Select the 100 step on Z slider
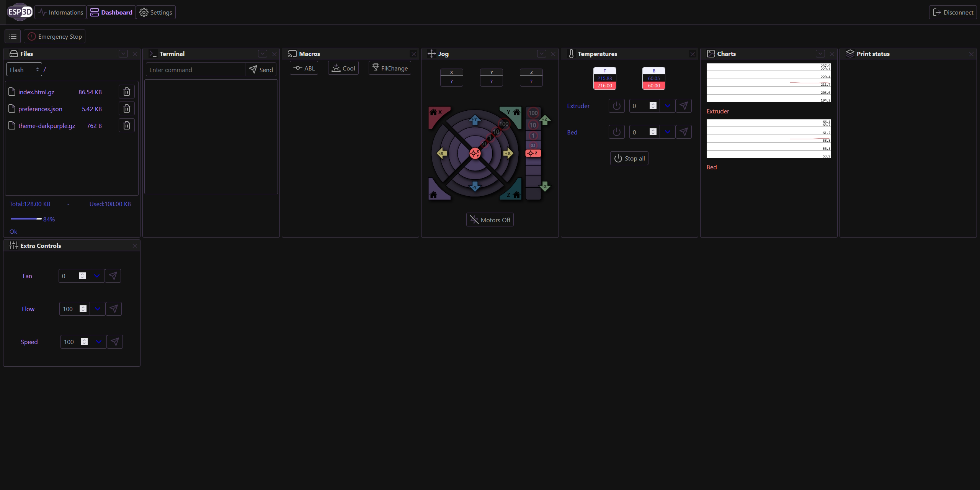 pos(533,113)
